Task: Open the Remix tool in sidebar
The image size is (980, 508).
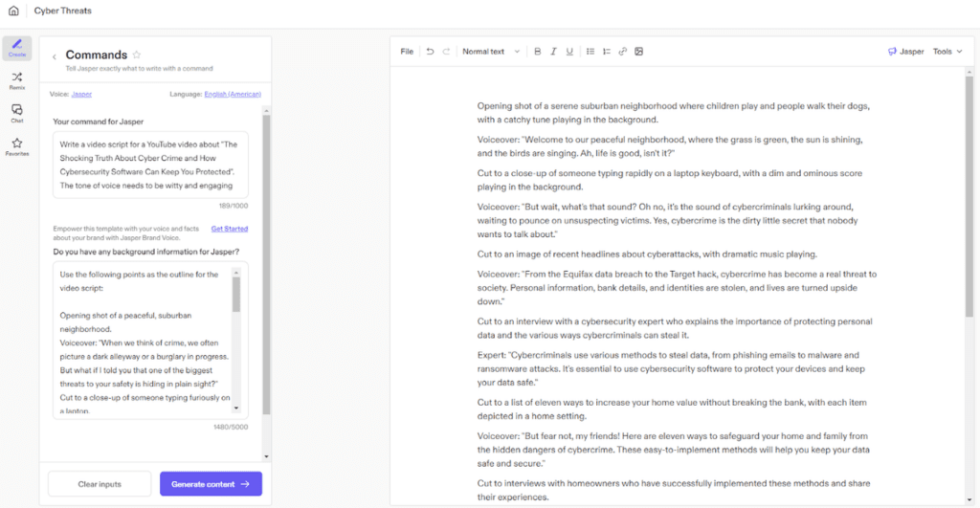Action: [x=16, y=79]
